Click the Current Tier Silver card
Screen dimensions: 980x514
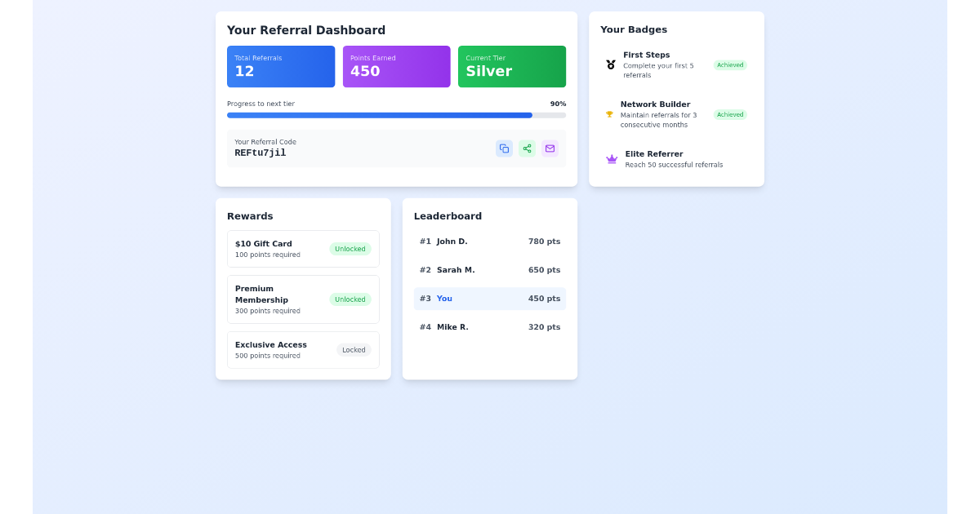512,66
